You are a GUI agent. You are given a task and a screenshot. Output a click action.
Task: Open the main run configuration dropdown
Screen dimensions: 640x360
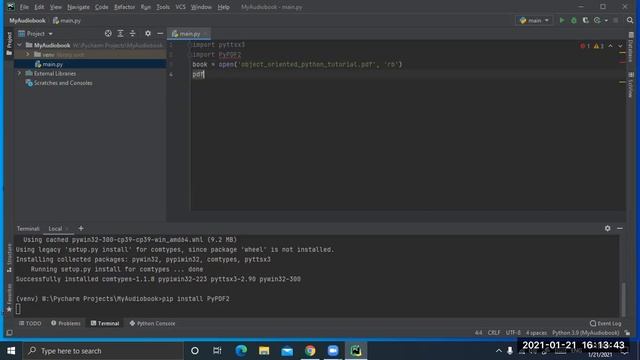(534, 20)
